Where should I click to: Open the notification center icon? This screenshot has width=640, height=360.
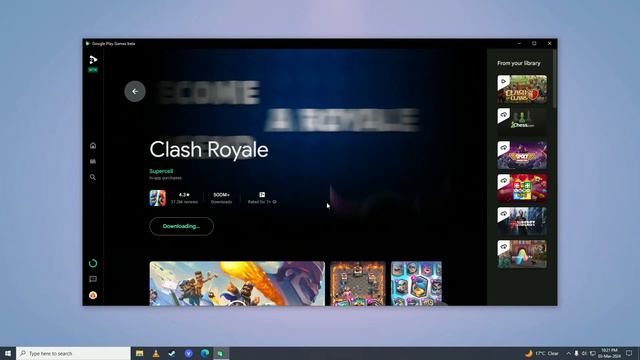click(x=629, y=353)
